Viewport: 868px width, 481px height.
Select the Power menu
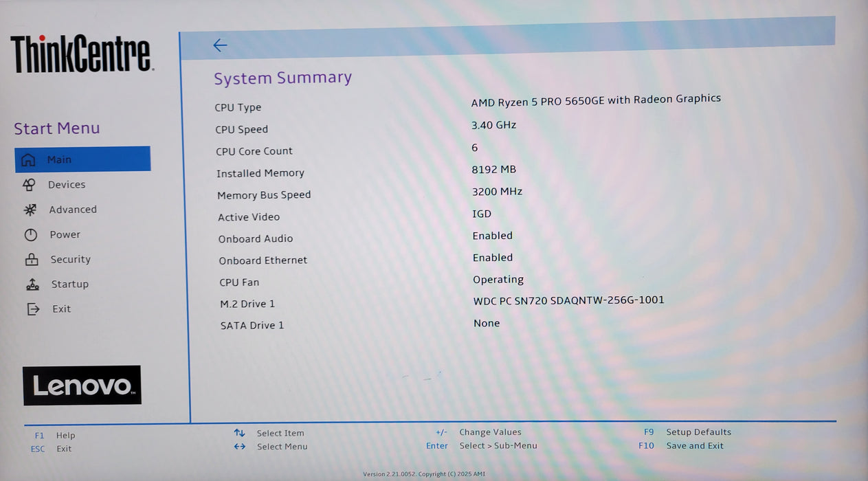coord(65,234)
